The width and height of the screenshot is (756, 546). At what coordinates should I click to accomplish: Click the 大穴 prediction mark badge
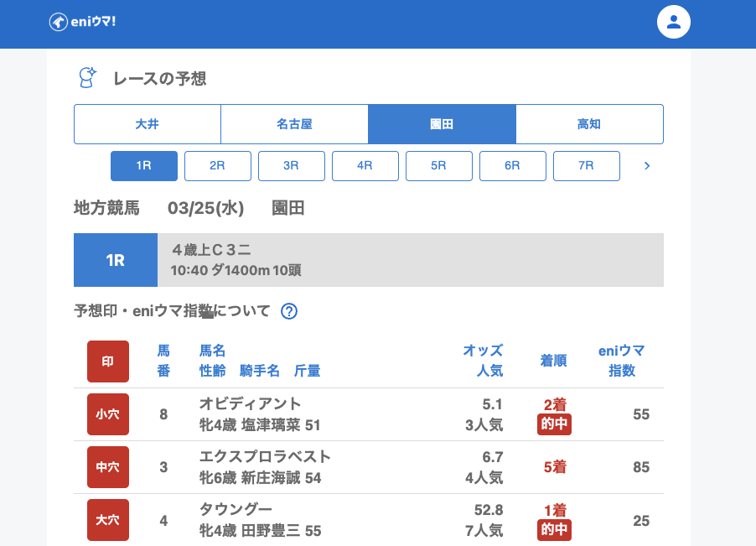[108, 520]
